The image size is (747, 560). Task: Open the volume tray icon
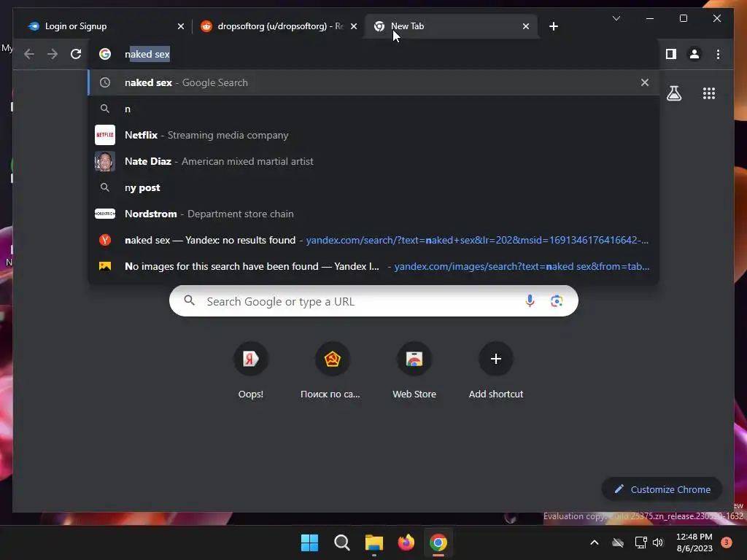pyautogui.click(x=658, y=542)
